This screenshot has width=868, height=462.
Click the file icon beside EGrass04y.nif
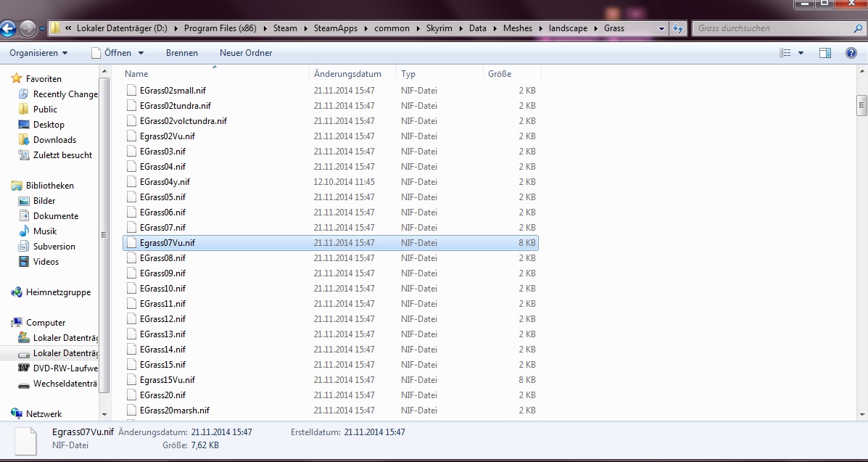(x=131, y=182)
